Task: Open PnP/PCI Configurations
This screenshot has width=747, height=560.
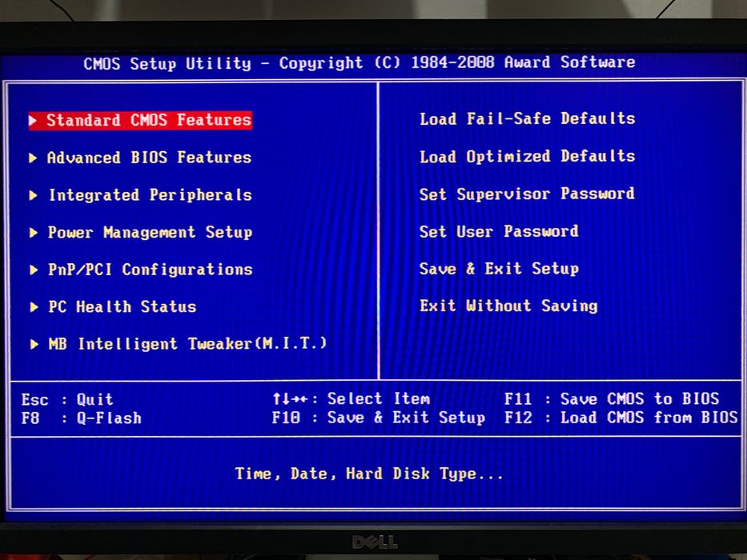Action: coord(150,270)
